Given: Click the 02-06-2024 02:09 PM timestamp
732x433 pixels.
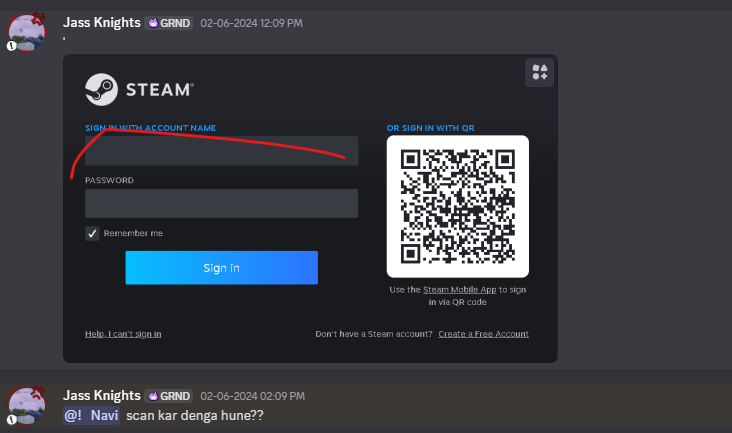Looking at the screenshot, I should click(x=253, y=397).
